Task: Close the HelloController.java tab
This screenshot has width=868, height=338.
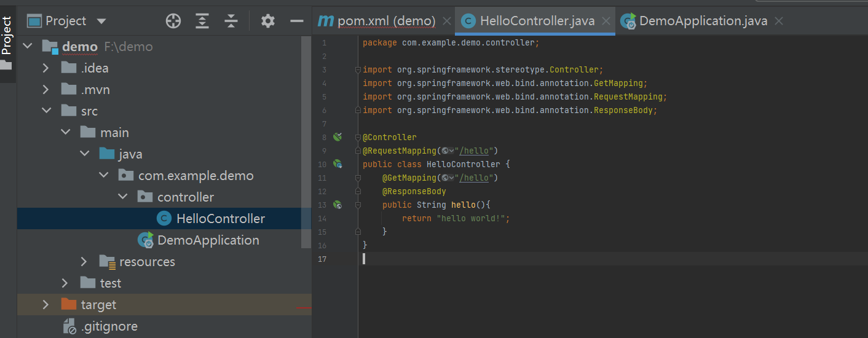Action: pos(606,22)
